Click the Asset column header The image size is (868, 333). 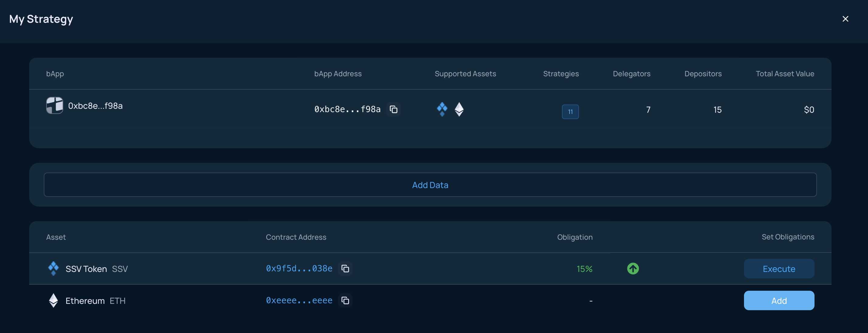[56, 237]
